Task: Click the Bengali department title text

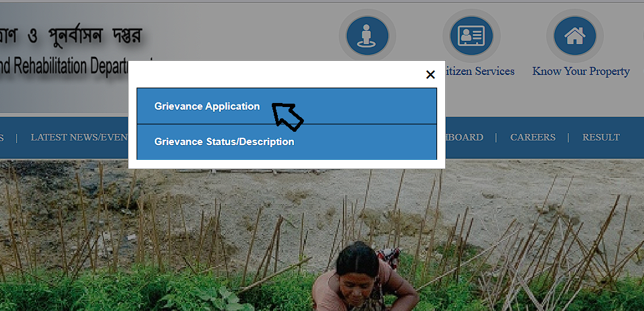Action: tap(71, 36)
